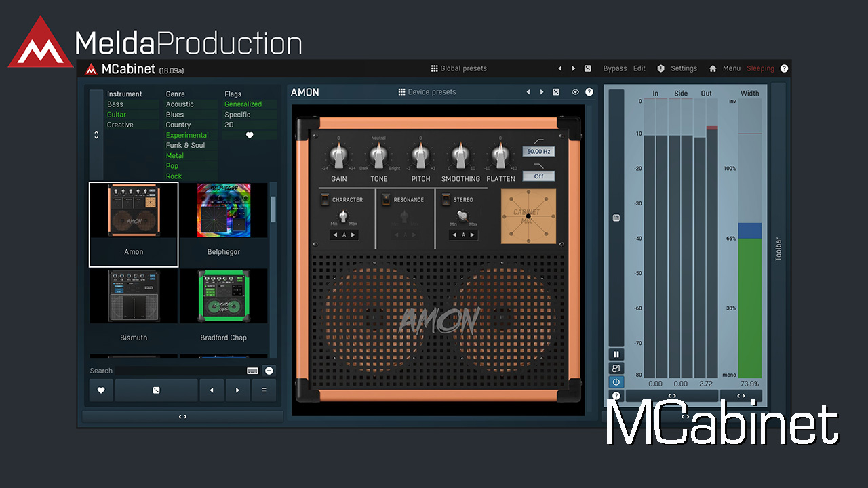Screen dimensions: 868x488
Task: Pause the meters display
Action: tap(616, 354)
